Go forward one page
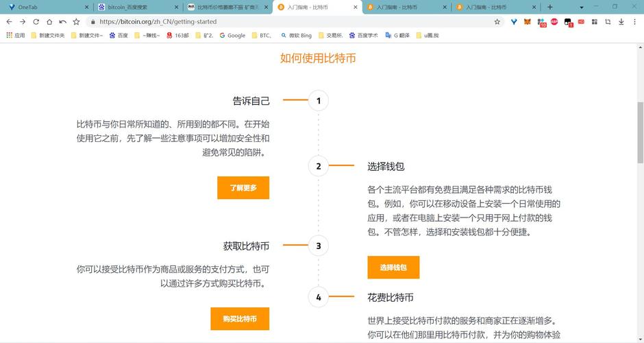Viewport: 644px width, 343px height. coord(23,22)
